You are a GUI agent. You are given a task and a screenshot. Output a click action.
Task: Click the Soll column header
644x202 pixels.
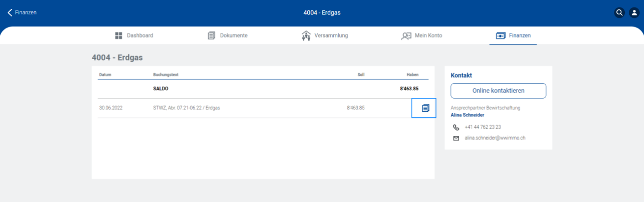tap(361, 75)
